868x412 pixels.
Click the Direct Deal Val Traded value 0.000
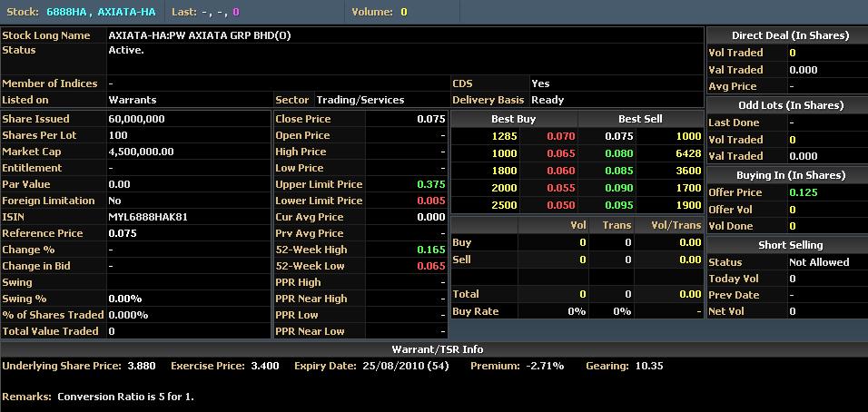tap(804, 70)
